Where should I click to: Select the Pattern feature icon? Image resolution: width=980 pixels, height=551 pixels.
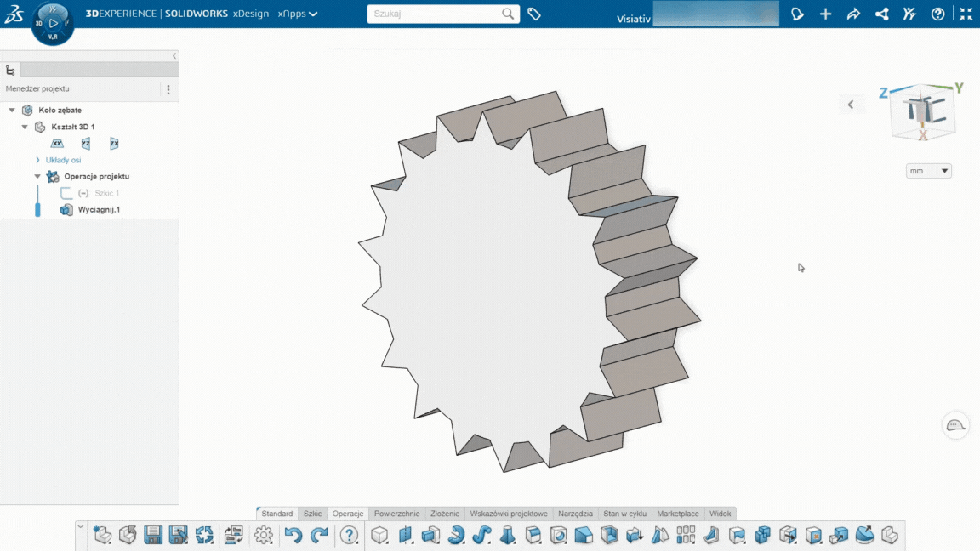point(686,535)
